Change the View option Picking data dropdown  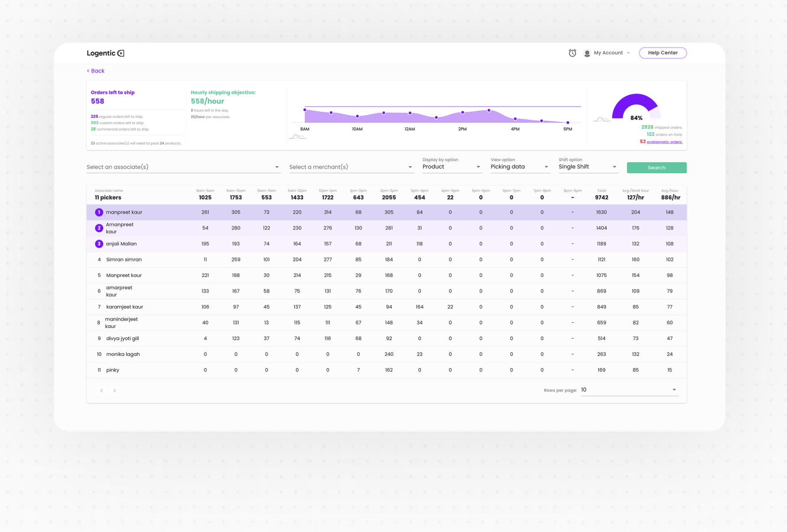tap(520, 167)
